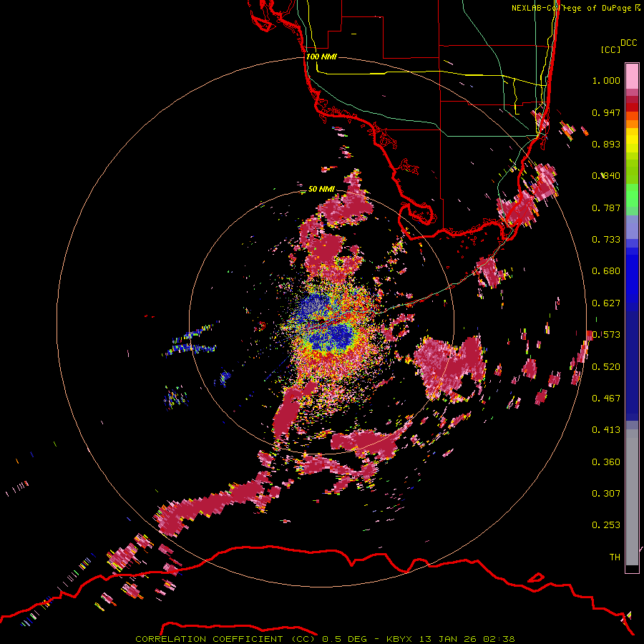The height and width of the screenshot is (644, 644).
Task: Pick the light pink top color bar segment
Action: point(632,76)
